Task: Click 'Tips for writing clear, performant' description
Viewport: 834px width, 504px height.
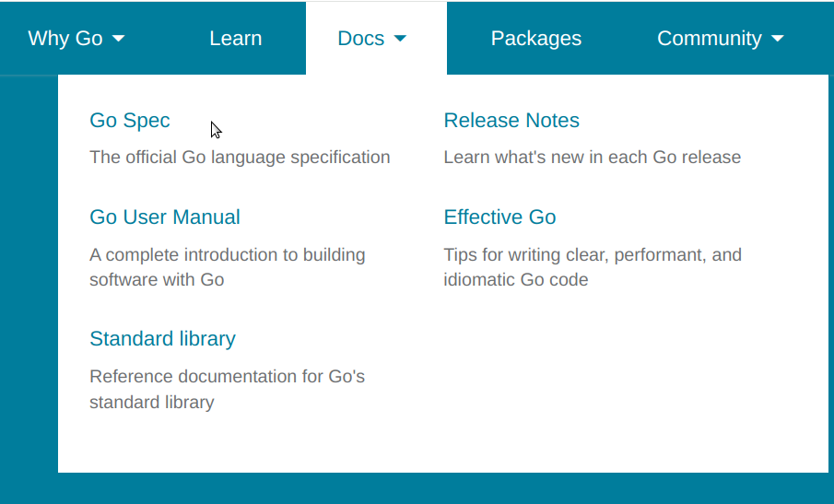Action: [x=593, y=267]
